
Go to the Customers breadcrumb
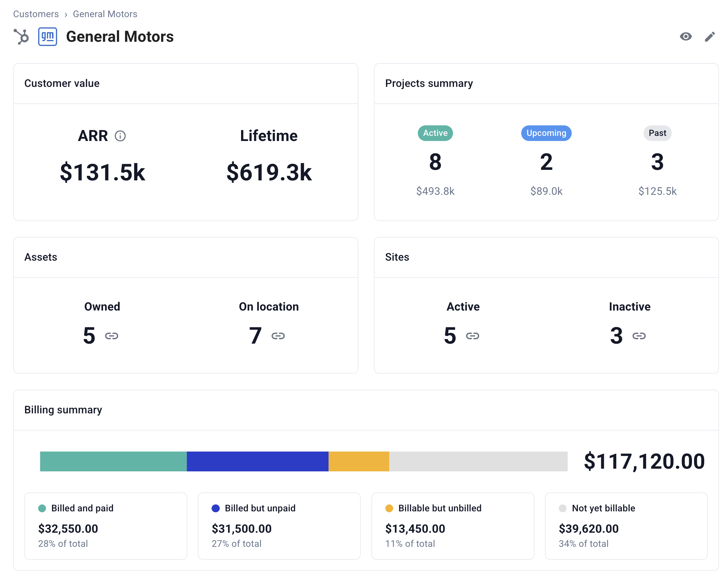click(x=36, y=14)
